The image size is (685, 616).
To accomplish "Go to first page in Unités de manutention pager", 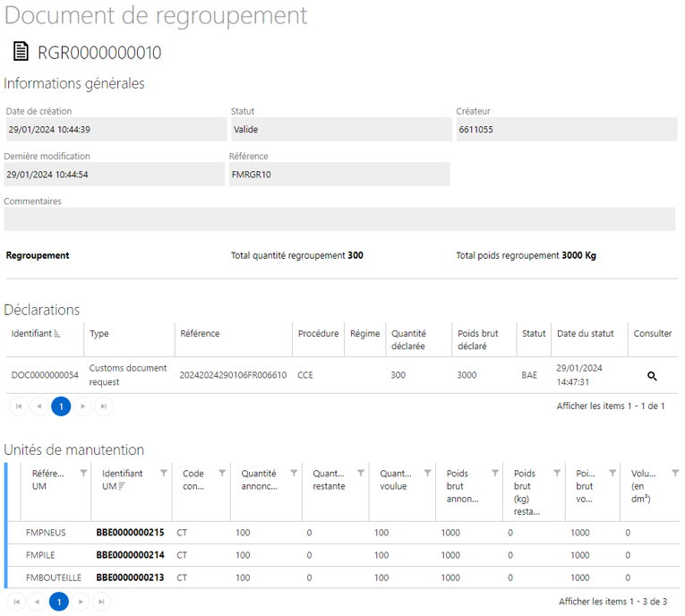I will [x=17, y=602].
